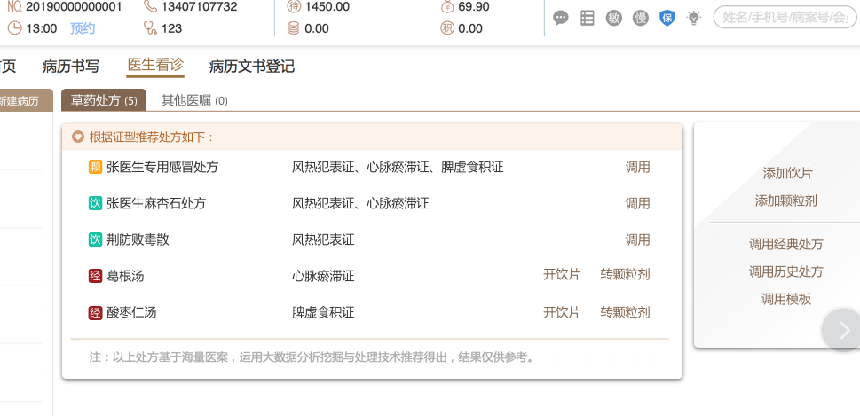The image size is (860, 417).
Task: Click 转颗粒剂 for 酸枣仁汤
Action: (625, 312)
